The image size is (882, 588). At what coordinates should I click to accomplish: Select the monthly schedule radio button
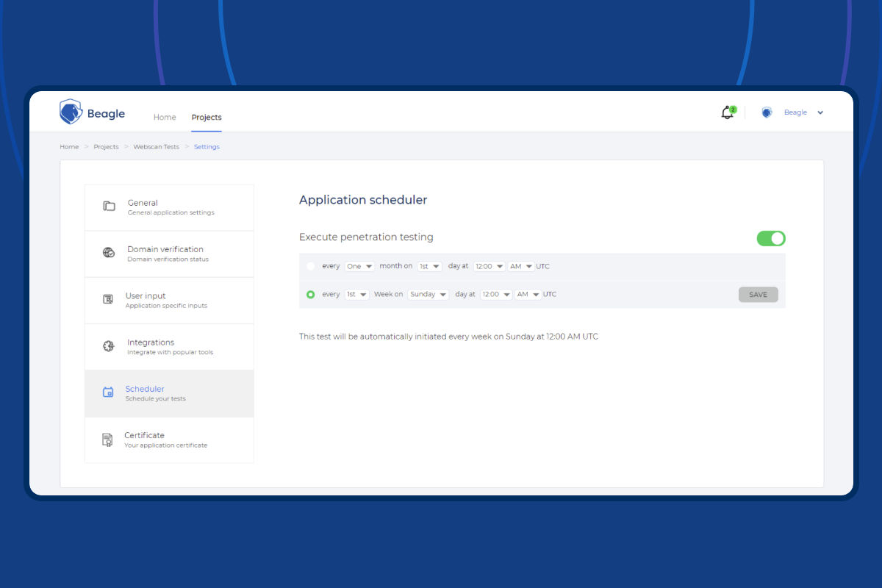(x=310, y=266)
